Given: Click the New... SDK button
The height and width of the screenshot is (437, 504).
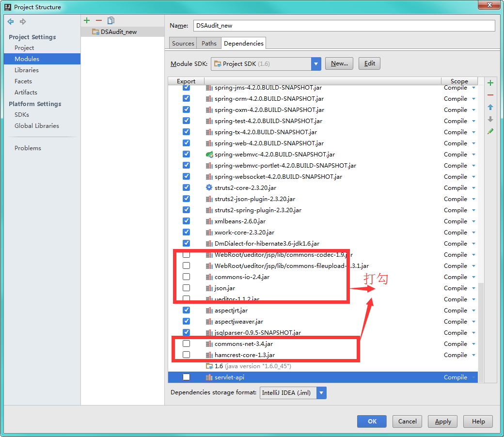Looking at the screenshot, I should click(339, 63).
